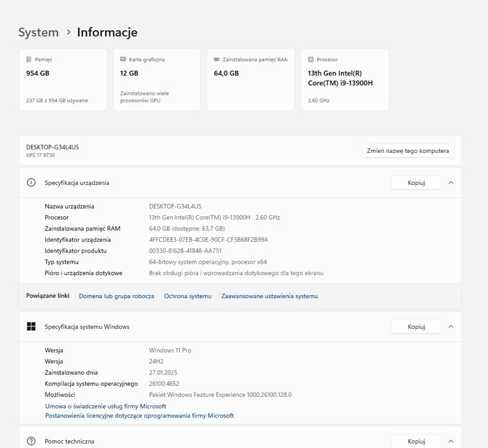The image size is (488, 448).
Task: Click the Możliwości label
Action: click(59, 395)
